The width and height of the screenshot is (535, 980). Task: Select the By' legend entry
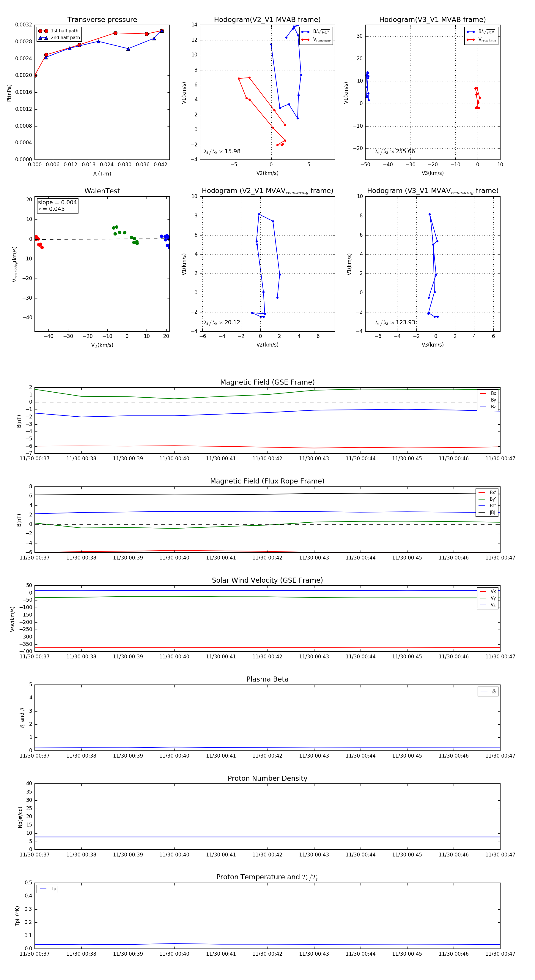[487, 499]
